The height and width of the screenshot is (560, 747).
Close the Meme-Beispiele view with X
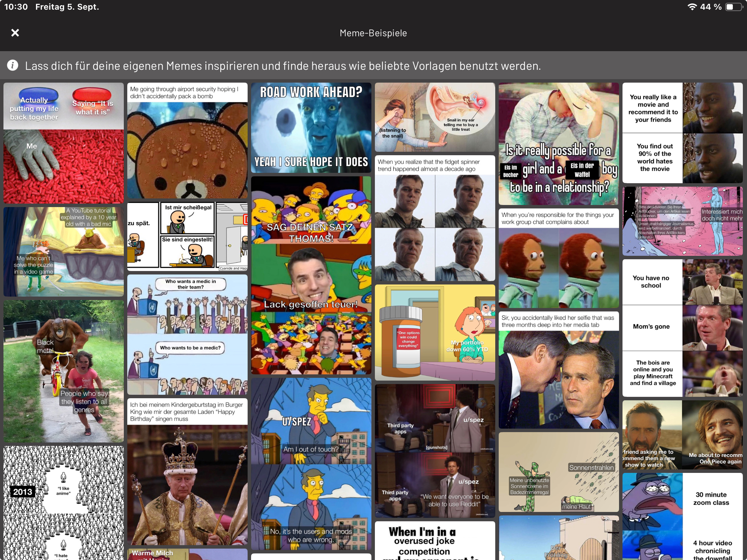tap(15, 33)
